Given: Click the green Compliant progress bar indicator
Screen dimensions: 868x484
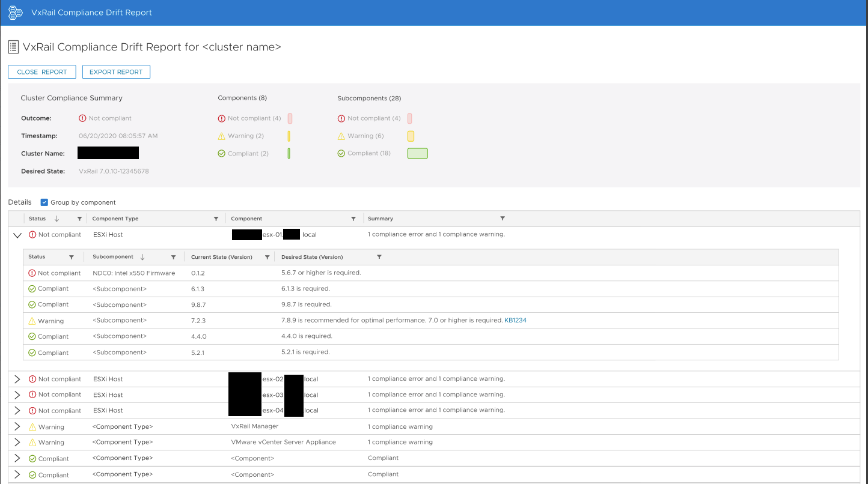Looking at the screenshot, I should [x=417, y=153].
